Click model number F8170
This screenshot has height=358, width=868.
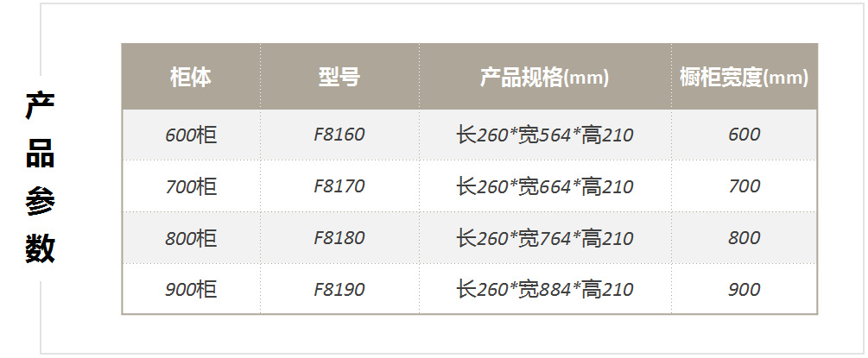tap(339, 186)
